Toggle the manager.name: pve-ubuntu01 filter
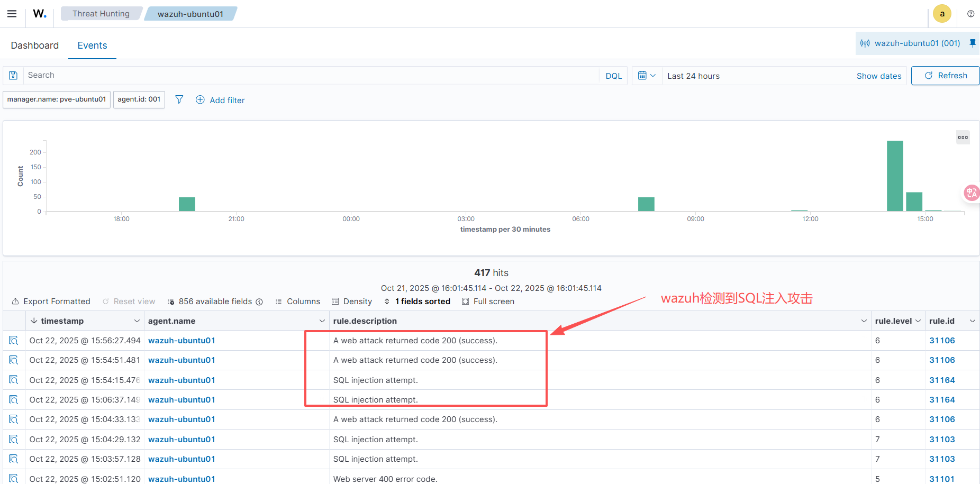The image size is (980, 484). [57, 99]
